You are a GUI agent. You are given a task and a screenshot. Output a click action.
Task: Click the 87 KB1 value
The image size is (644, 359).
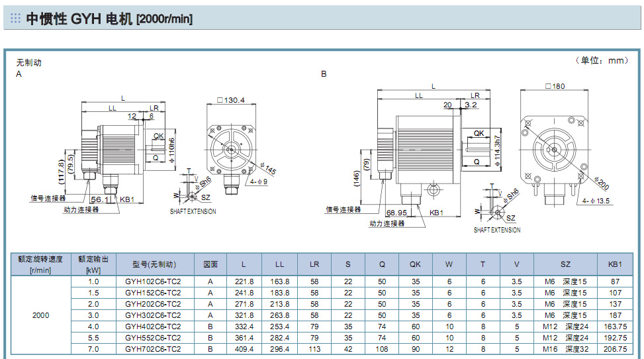point(615,282)
